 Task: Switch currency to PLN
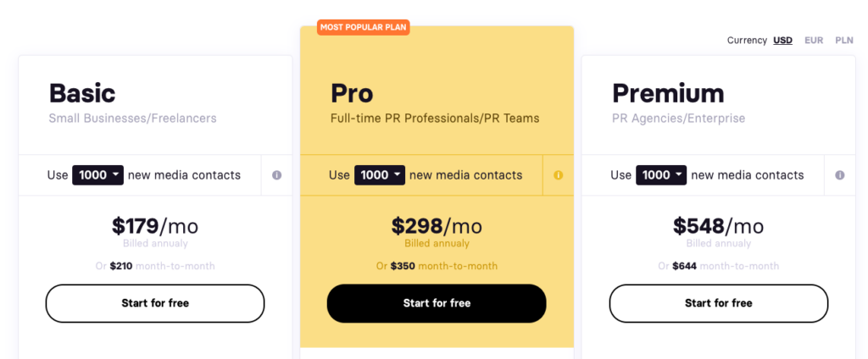coord(843,40)
